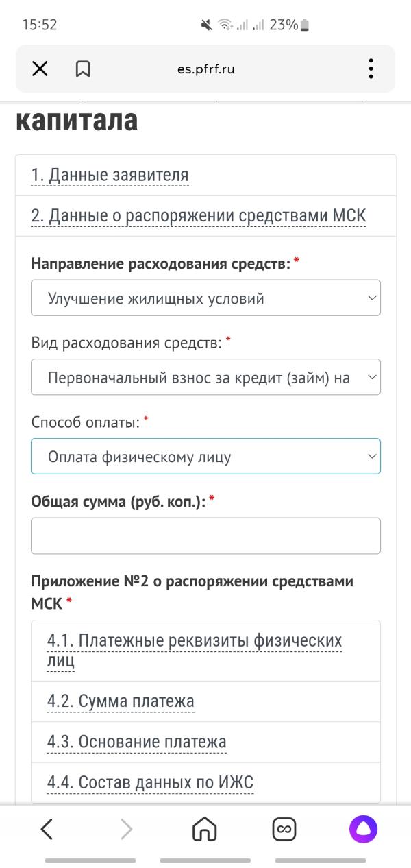Collapse '2. Данные о распоряжении средствами МСК'

click(x=199, y=217)
